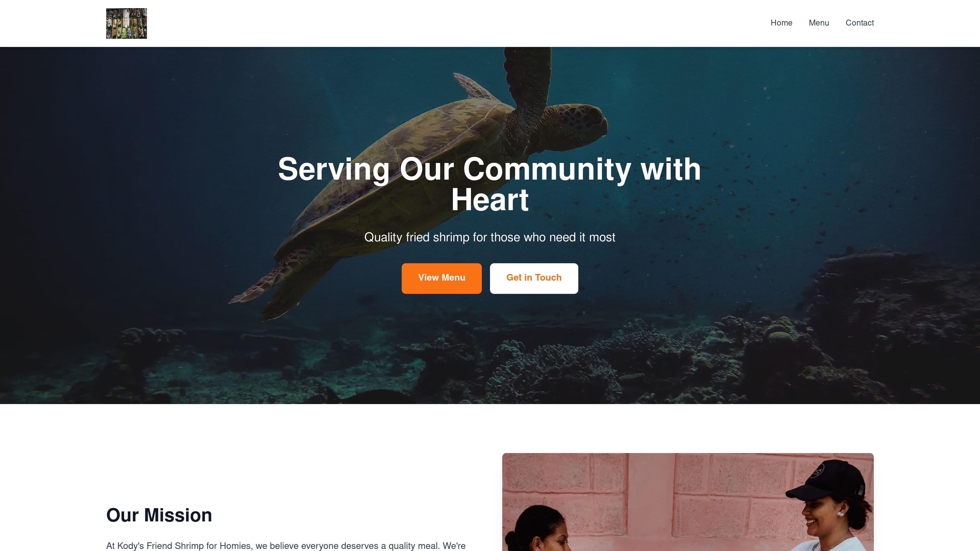Click the mission paragraph mentioning Kody's Friend Shrimp
Screen dimensions: 980x551
(x=286, y=546)
